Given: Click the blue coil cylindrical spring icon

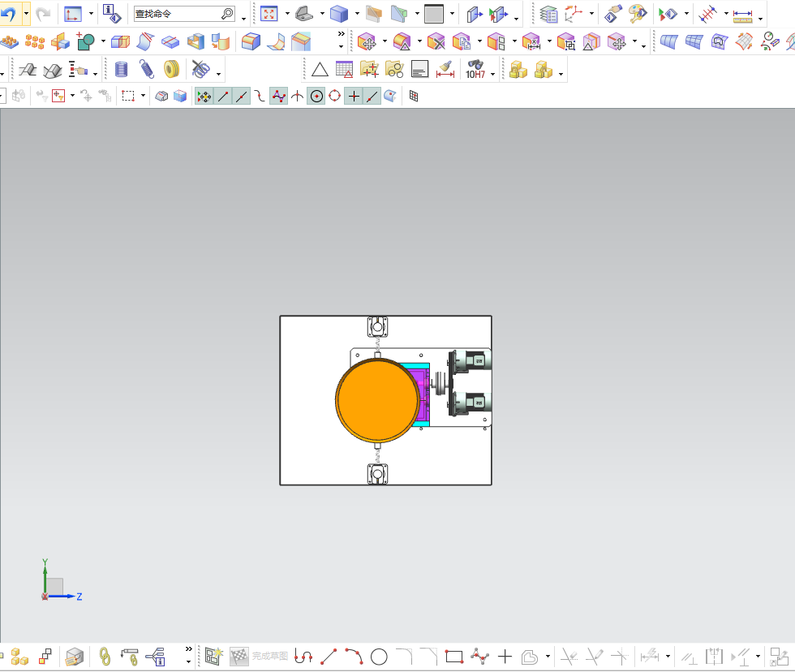Looking at the screenshot, I should pyautogui.click(x=121, y=70).
